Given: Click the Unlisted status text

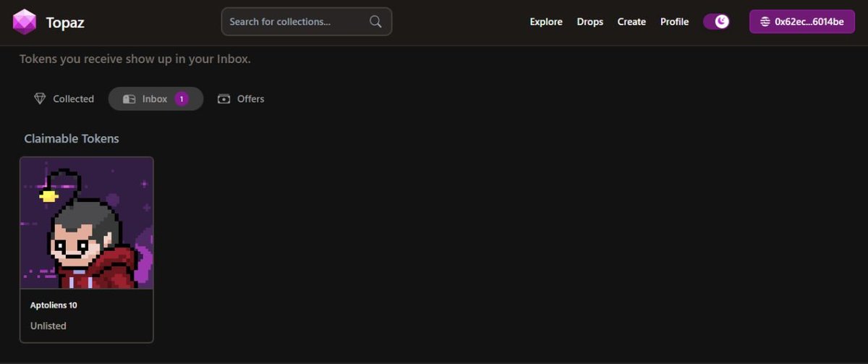Looking at the screenshot, I should tap(48, 326).
